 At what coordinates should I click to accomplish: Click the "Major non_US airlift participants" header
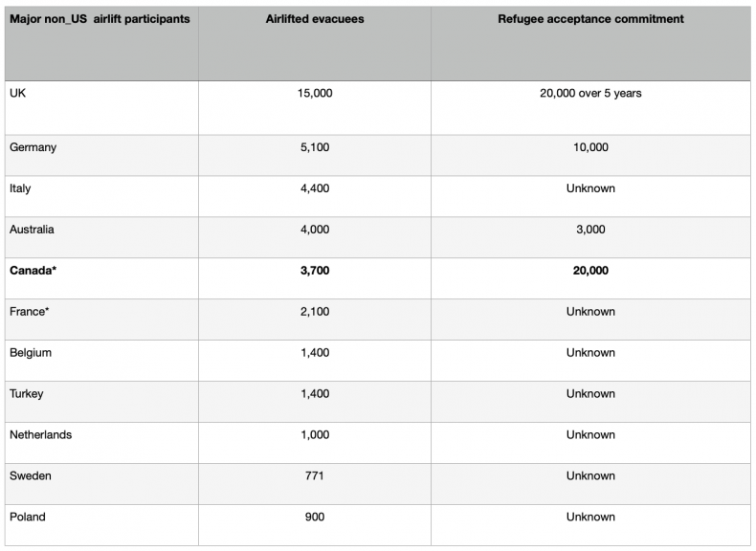pos(100,19)
